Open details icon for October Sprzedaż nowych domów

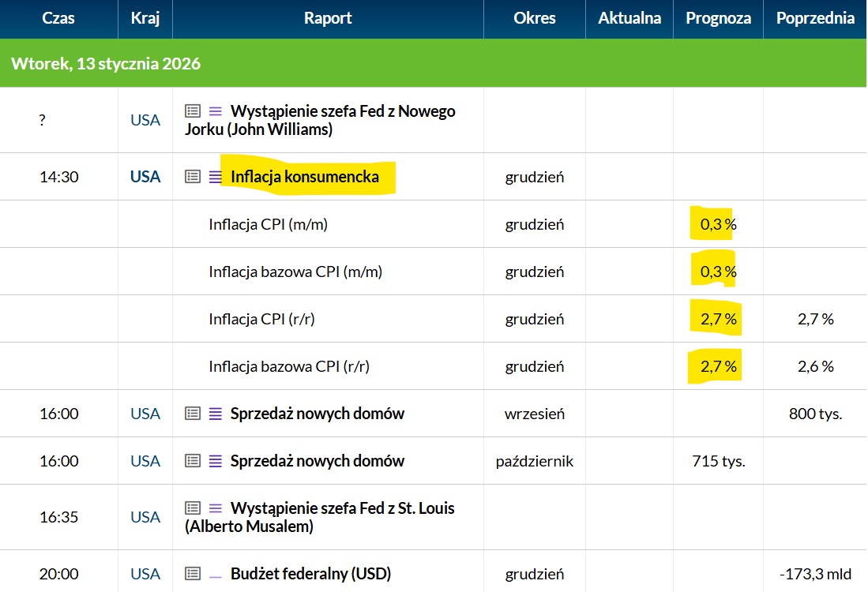[193, 461]
